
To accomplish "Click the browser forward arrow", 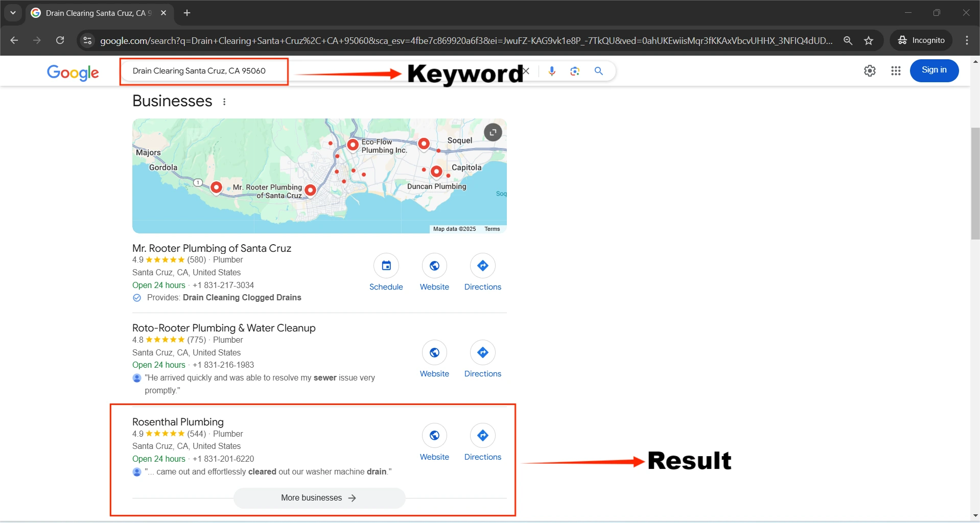I will [x=37, y=40].
